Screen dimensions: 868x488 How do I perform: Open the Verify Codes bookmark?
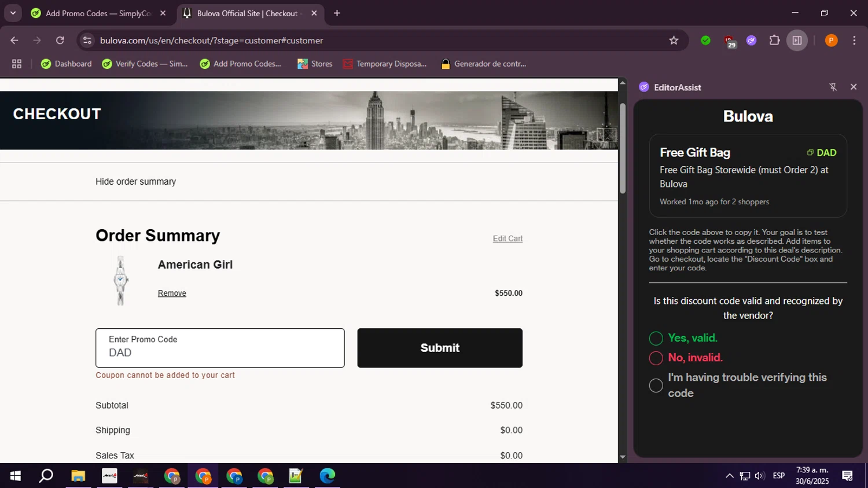pyautogui.click(x=145, y=64)
